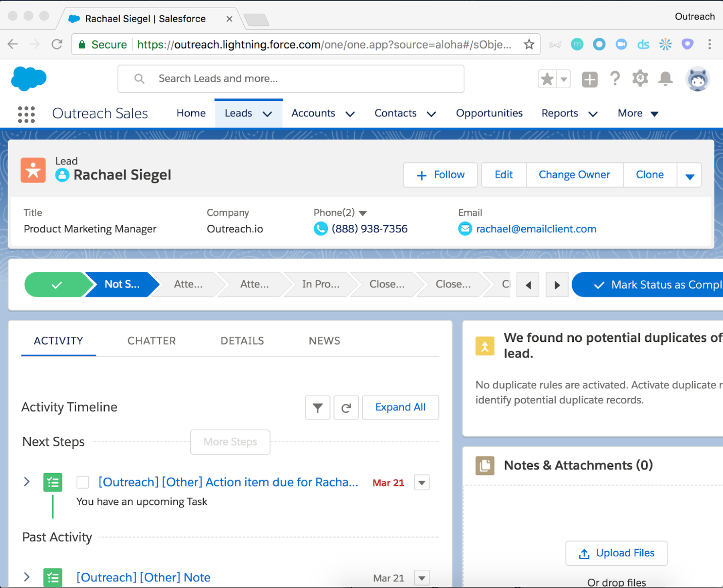Go back with the browser back arrow
This screenshot has width=723, height=588.
click(x=13, y=44)
